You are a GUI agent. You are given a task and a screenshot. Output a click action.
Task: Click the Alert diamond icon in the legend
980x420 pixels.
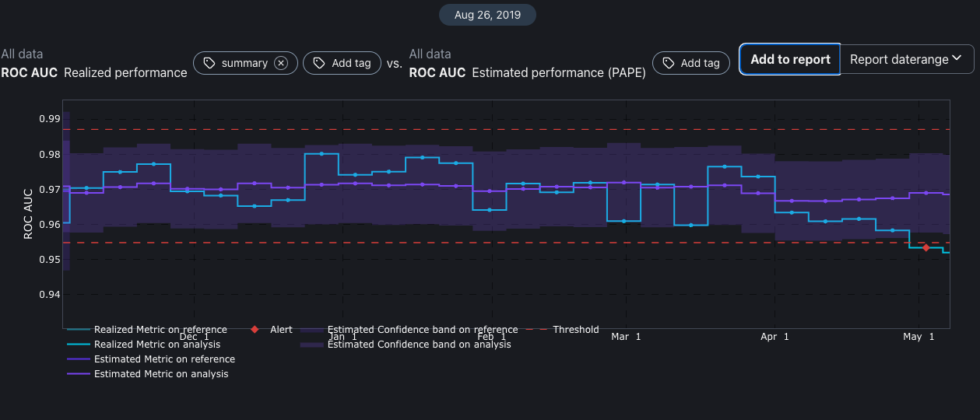tap(255, 330)
